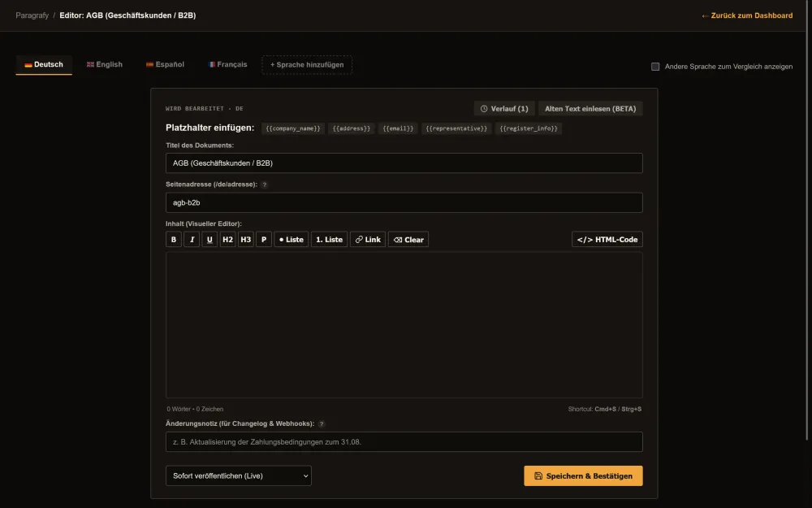Screen dimensions: 812x508
Task: Insert a Link in the editor
Action: coord(368,240)
